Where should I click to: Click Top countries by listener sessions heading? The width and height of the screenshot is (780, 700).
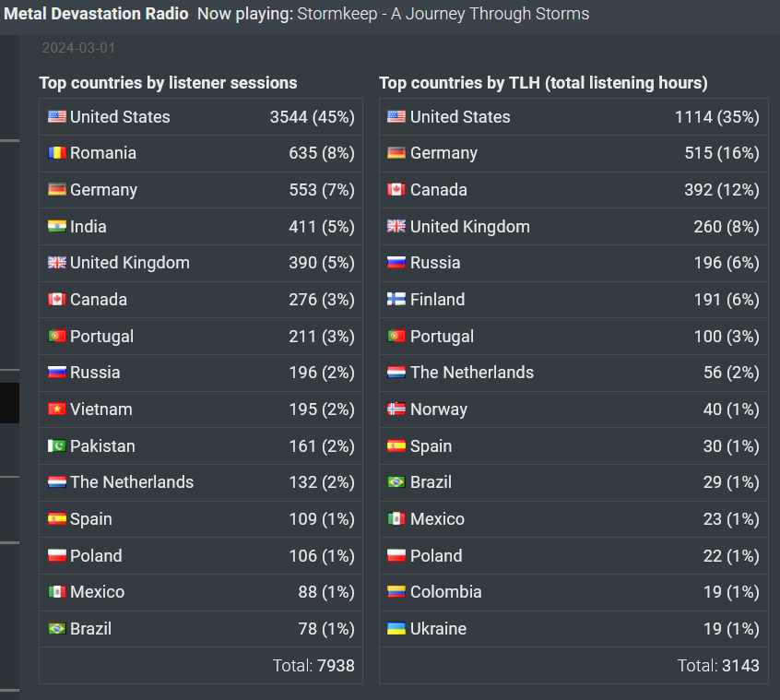pyautogui.click(x=168, y=83)
